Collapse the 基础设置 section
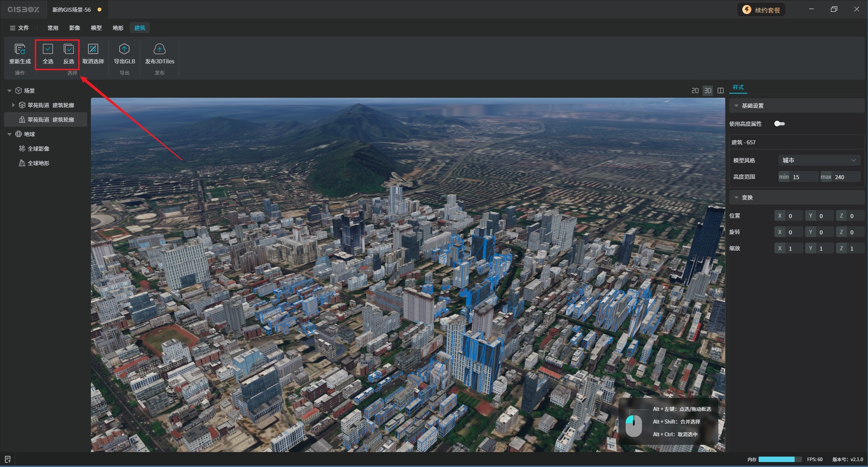Image resolution: width=868 pixels, height=467 pixels. 736,106
